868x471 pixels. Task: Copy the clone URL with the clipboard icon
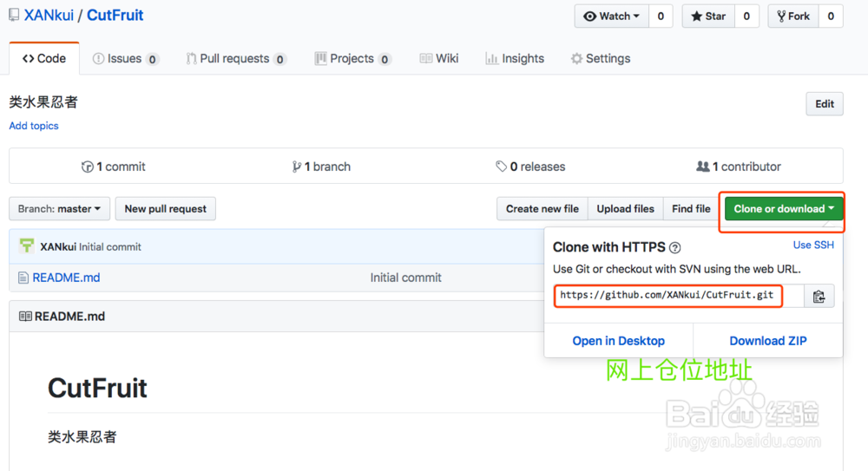(819, 296)
